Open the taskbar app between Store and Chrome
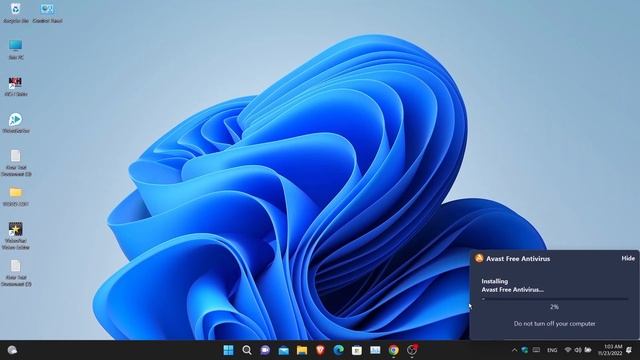The width and height of the screenshot is (640, 360). click(x=375, y=350)
